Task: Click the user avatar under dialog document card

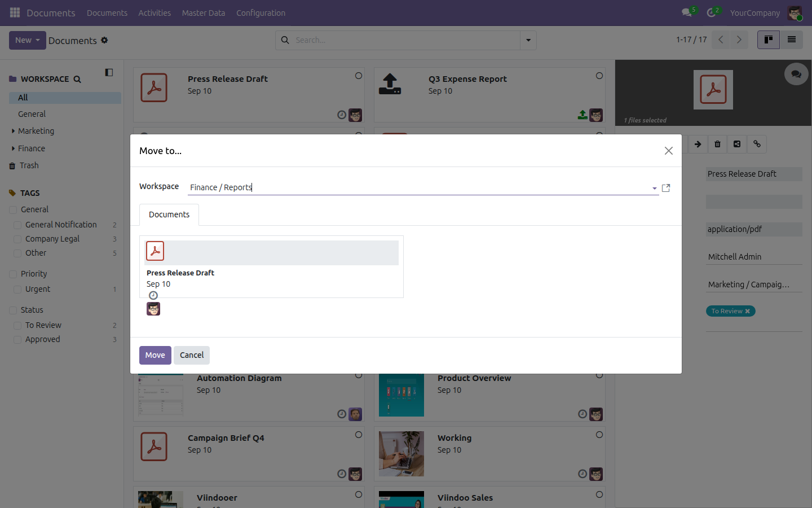Action: coord(153,309)
